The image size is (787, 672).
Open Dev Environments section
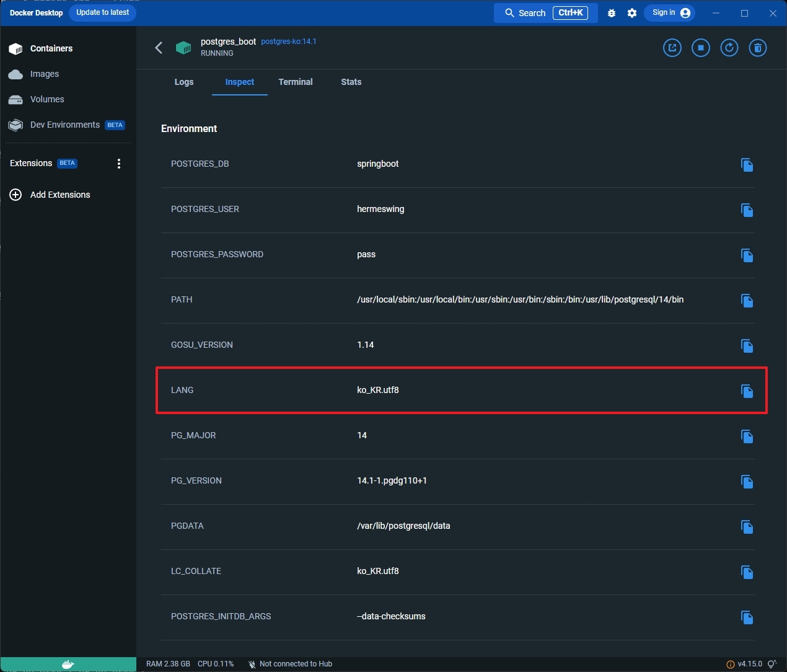(68, 125)
